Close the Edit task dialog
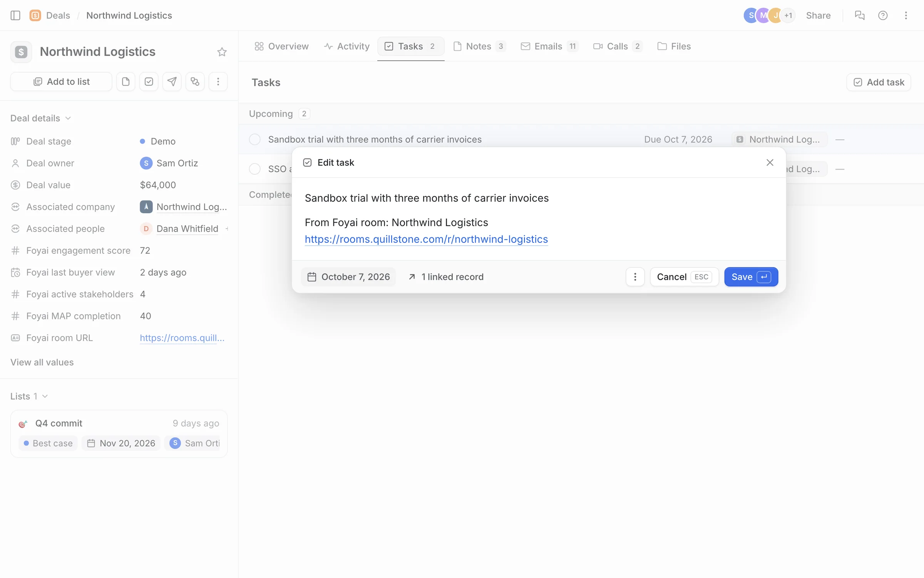The width and height of the screenshot is (924, 578). [770, 163]
